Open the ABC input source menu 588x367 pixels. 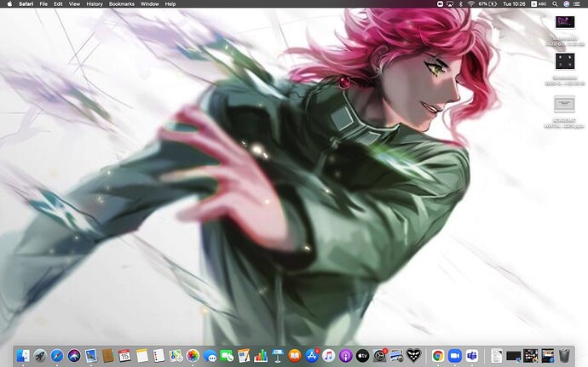tap(539, 3)
